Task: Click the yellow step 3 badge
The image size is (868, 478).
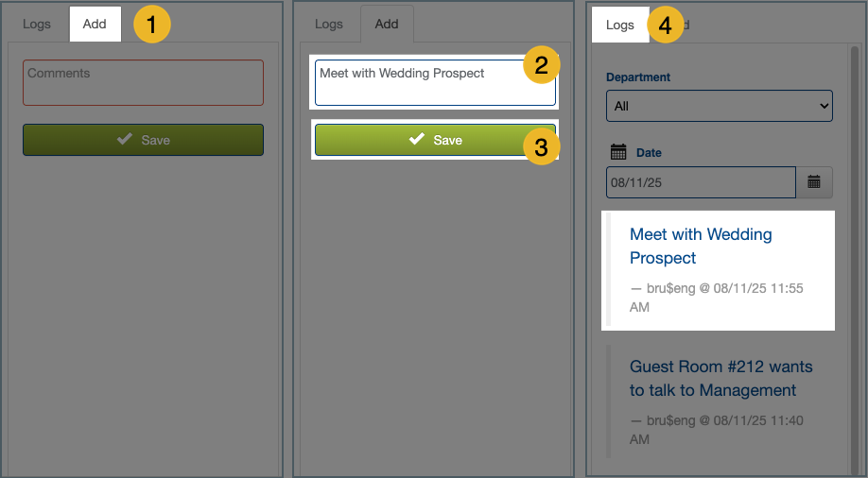Action: pyautogui.click(x=541, y=147)
